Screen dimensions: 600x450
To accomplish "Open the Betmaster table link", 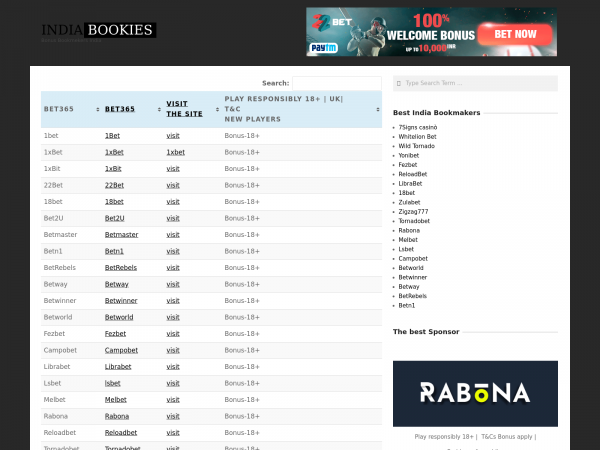I will point(121,235).
